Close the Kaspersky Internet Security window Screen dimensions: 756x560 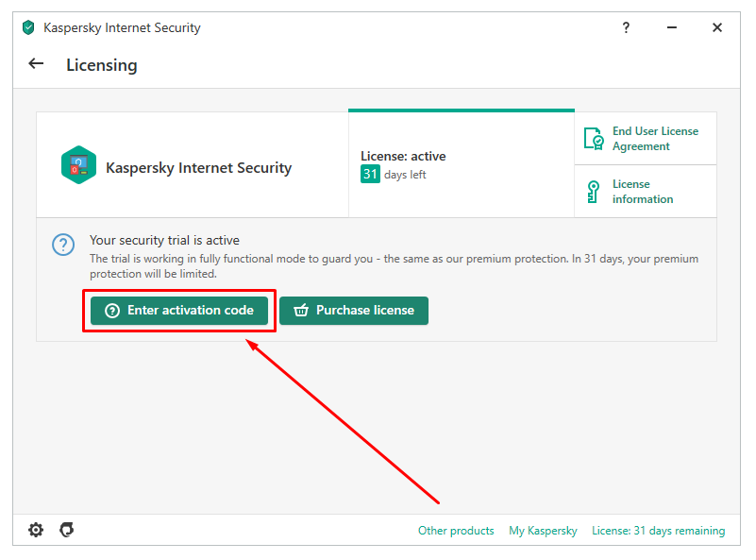pos(717,27)
